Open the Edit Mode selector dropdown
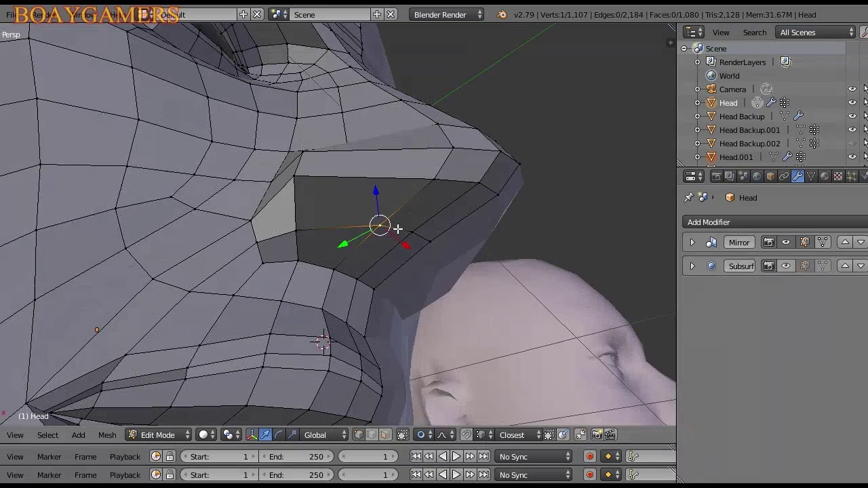Viewport: 868px width, 488px height. [159, 435]
